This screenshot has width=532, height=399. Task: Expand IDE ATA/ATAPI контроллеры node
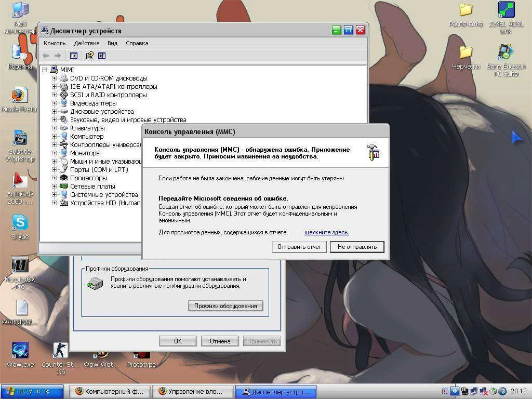tap(54, 87)
